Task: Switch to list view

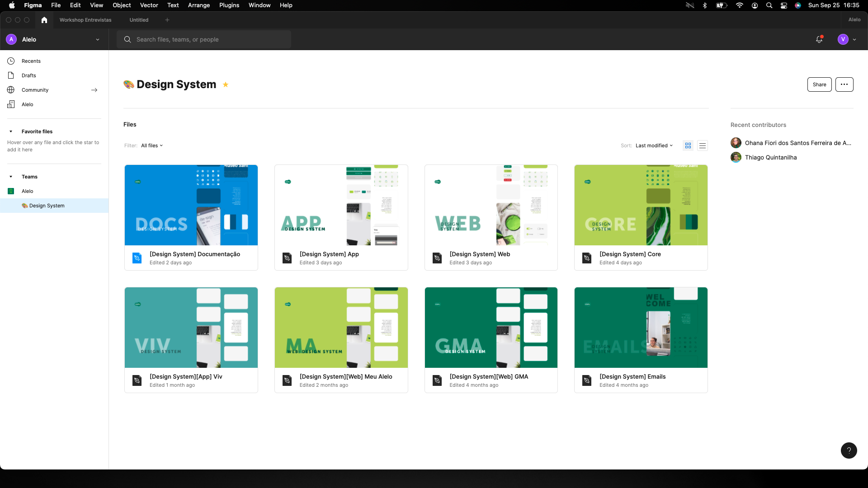Action: click(x=702, y=145)
